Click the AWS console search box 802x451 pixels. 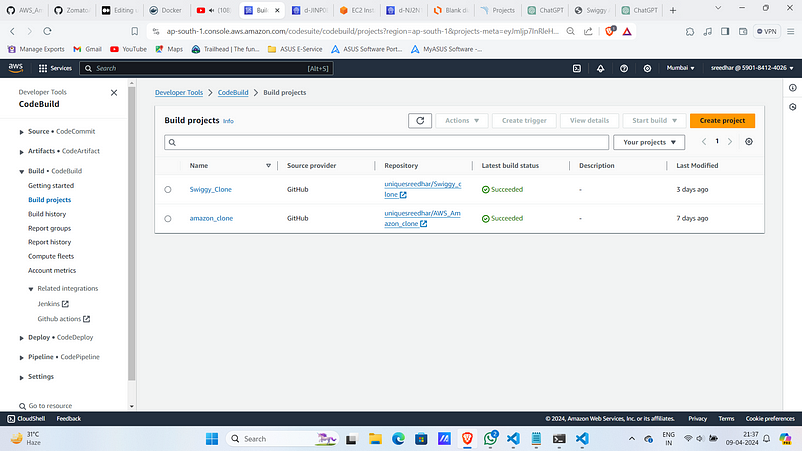(x=207, y=69)
